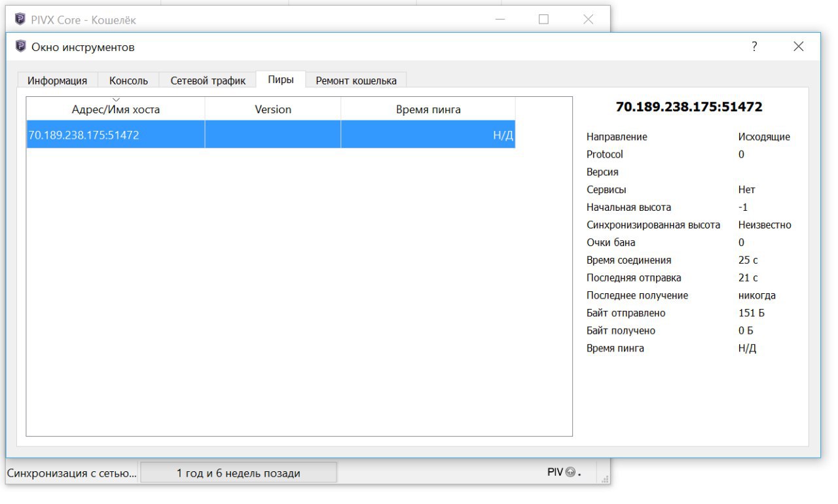This screenshot has width=838, height=504.
Task: Click the help question mark button
Action: (x=754, y=46)
